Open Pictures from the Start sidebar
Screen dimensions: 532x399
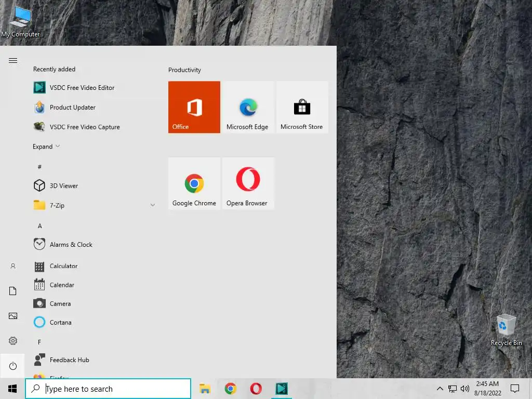(13, 316)
